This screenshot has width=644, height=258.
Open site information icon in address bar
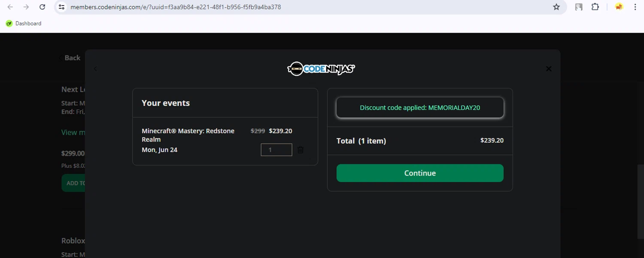[62, 7]
